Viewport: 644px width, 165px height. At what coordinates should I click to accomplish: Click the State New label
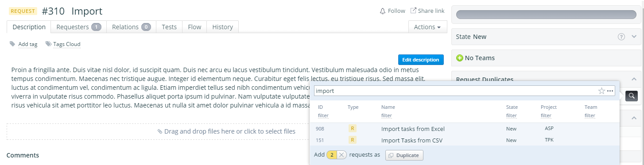[471, 37]
